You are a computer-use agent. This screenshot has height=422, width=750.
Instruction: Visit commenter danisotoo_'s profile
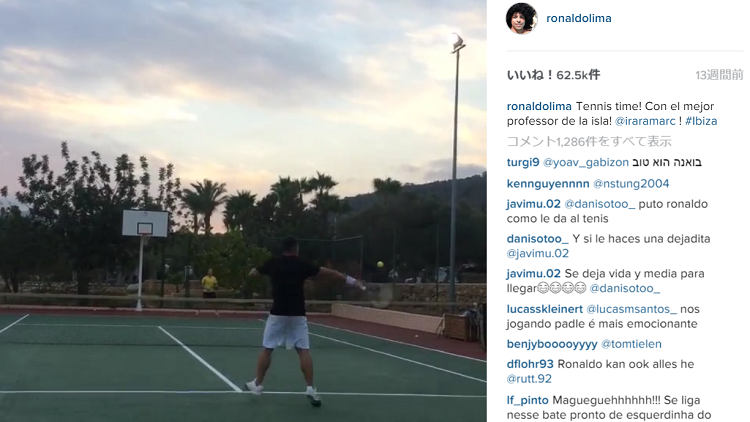pyautogui.click(x=538, y=239)
